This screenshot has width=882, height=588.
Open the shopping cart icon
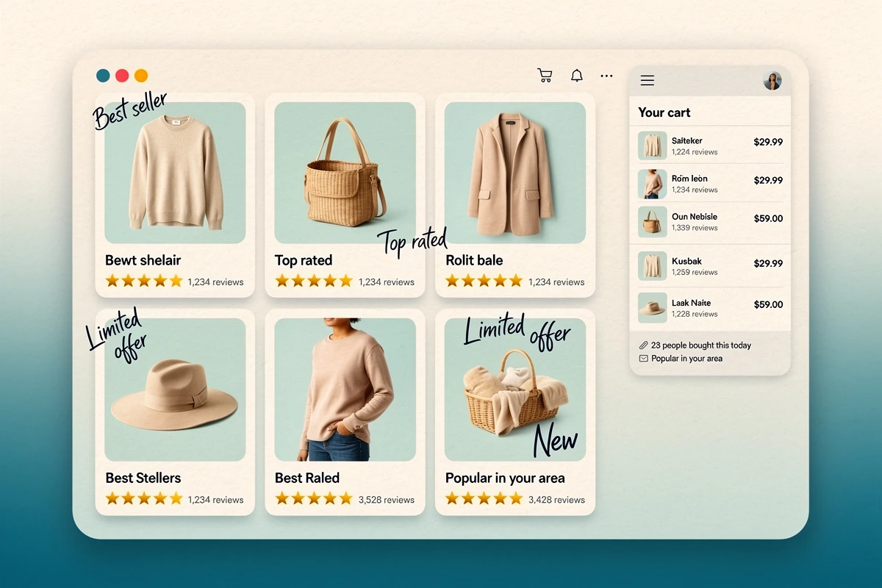point(545,76)
